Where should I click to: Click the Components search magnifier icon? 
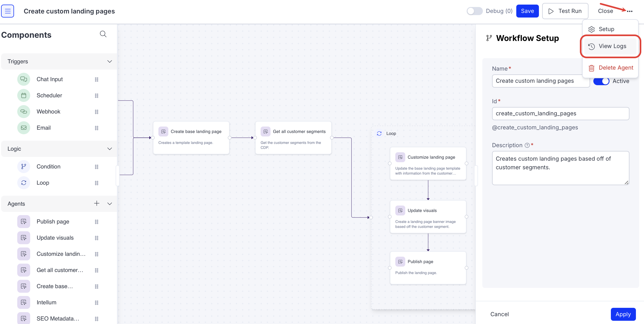pyautogui.click(x=103, y=34)
